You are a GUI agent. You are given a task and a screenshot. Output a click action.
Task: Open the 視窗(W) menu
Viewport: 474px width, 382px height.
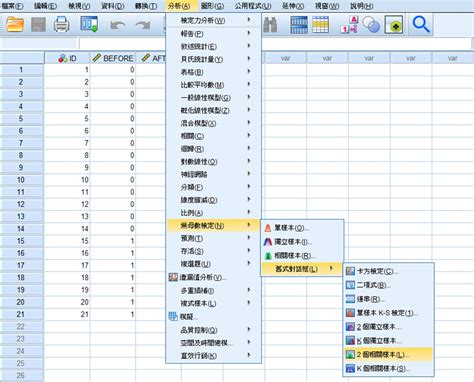[x=327, y=6]
